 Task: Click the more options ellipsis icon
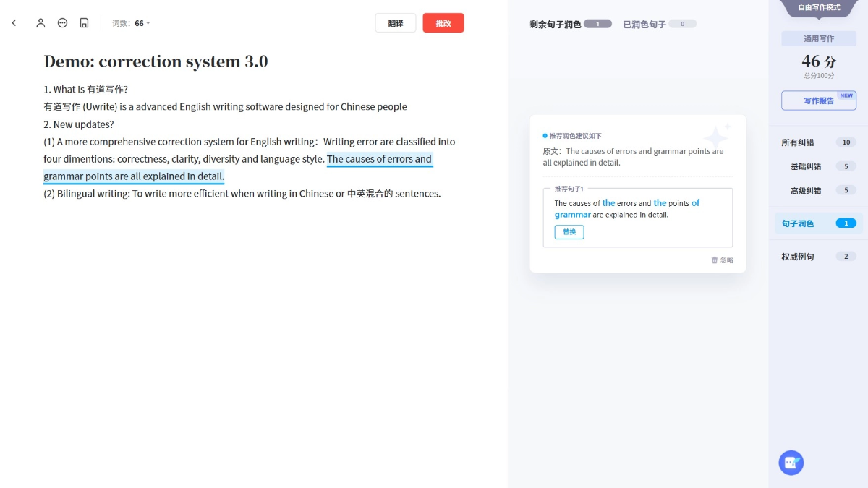click(x=62, y=23)
